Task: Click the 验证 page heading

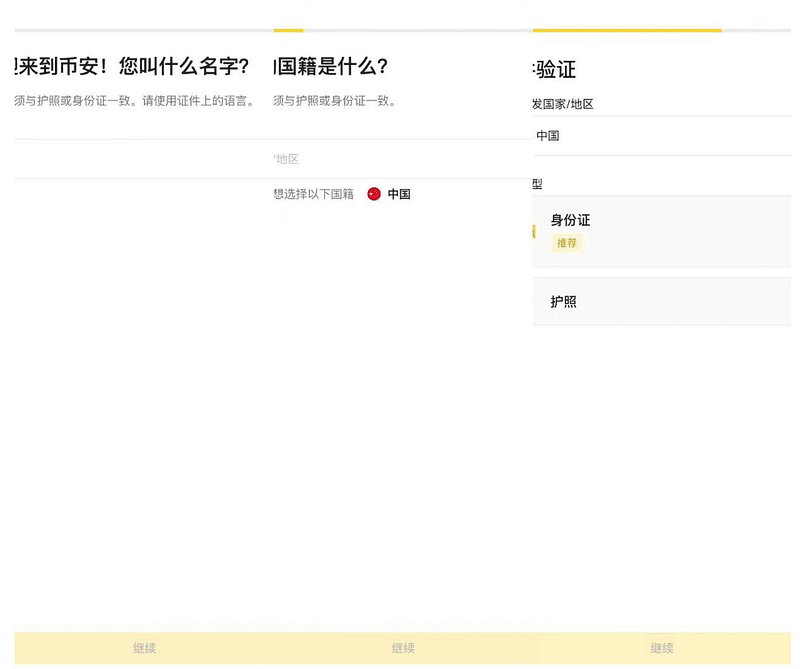Action: pos(555,69)
